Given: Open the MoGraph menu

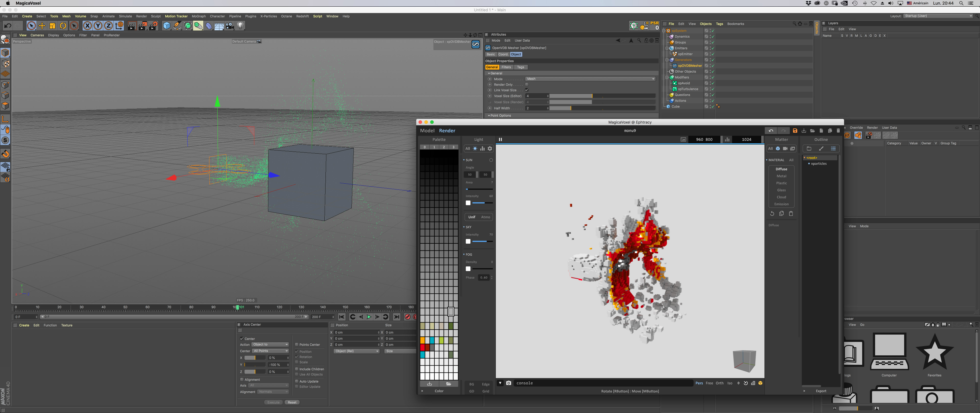Looking at the screenshot, I should tap(199, 16).
